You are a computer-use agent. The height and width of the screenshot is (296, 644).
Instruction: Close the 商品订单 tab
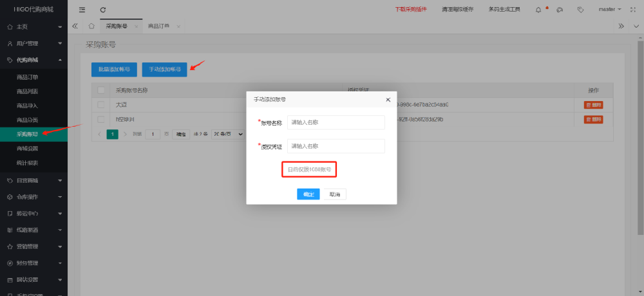(178, 26)
